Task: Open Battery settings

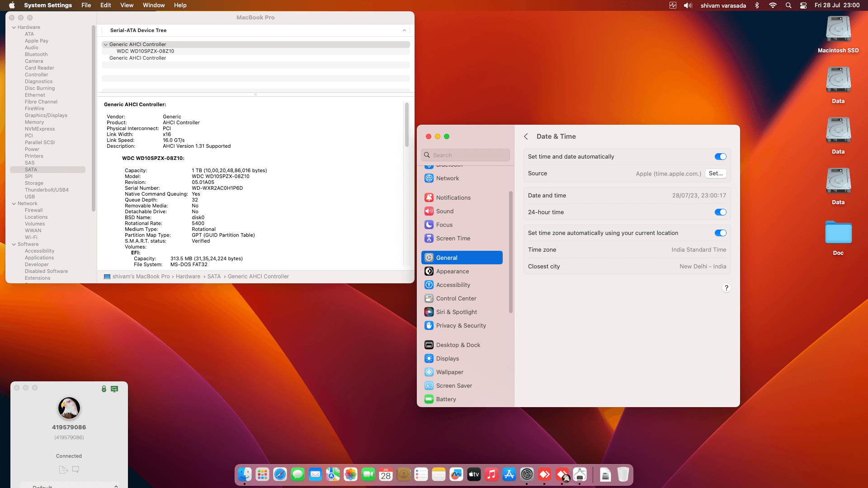Action: click(x=446, y=399)
